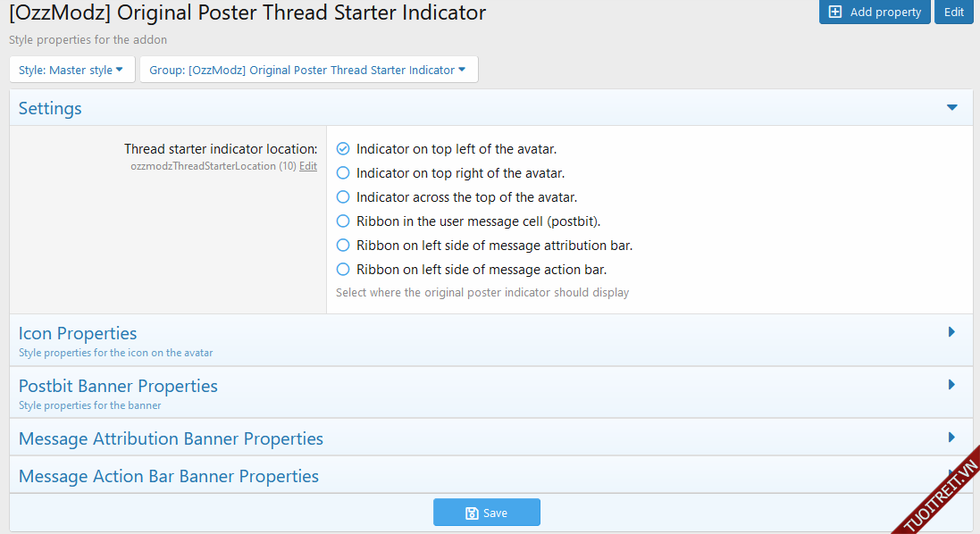Select 'Ribbon in the user message cell' option

pos(343,221)
